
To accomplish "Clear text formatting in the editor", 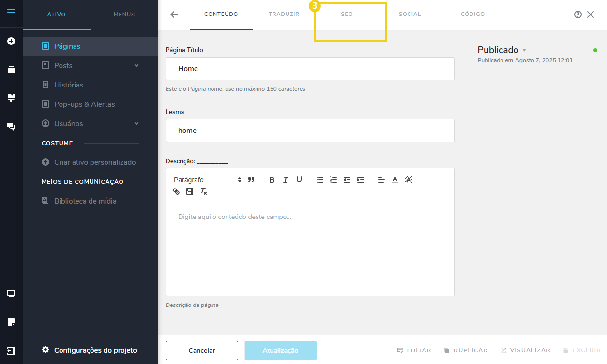I will (x=203, y=191).
